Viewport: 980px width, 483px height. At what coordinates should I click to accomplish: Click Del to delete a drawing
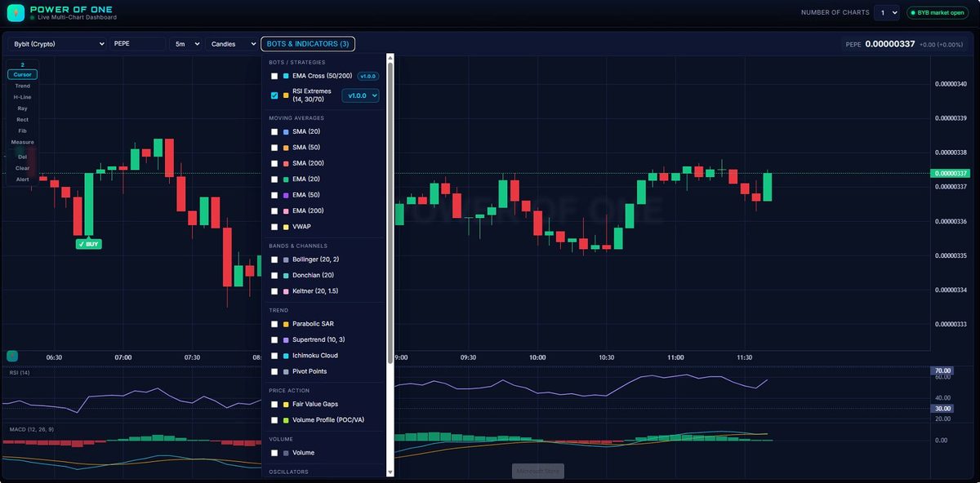pyautogui.click(x=22, y=157)
